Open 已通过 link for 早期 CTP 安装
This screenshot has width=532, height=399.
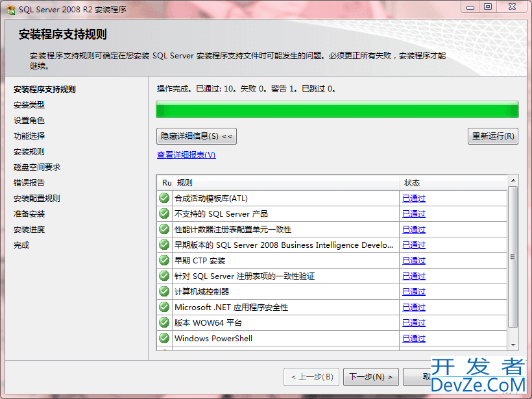coord(413,261)
